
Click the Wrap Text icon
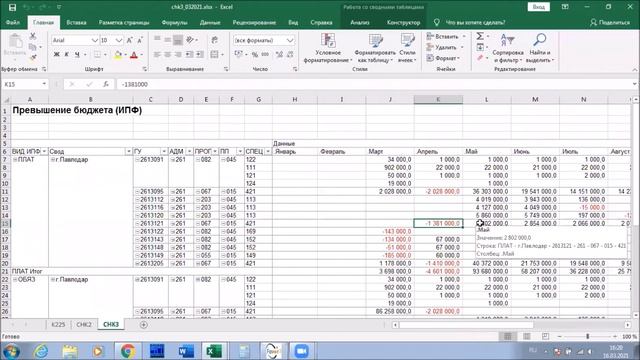tap(214, 40)
